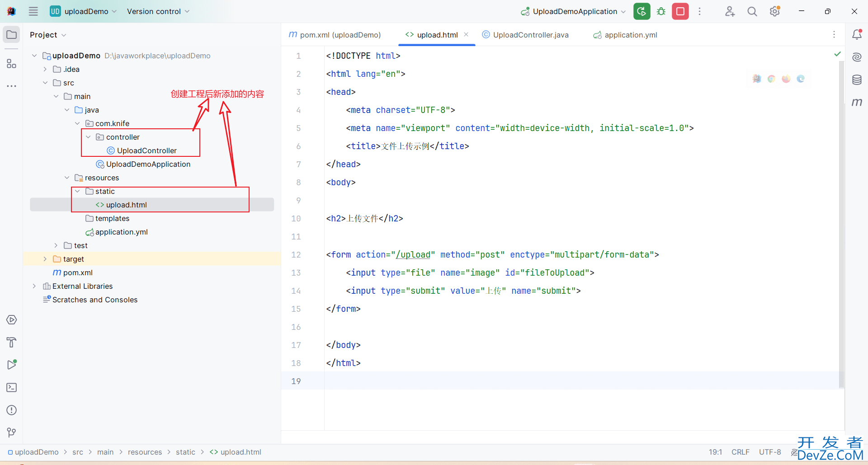Screen dimensions: 868x465
Task: Open the Database tool window
Action: coord(857,80)
